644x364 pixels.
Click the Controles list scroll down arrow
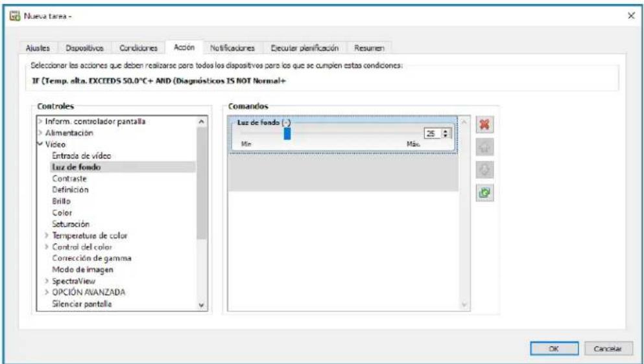(x=201, y=305)
